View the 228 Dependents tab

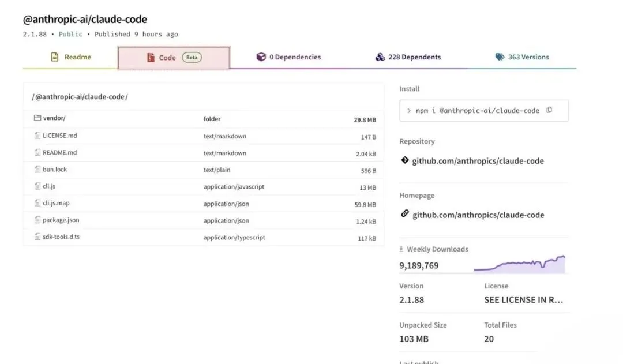(408, 57)
